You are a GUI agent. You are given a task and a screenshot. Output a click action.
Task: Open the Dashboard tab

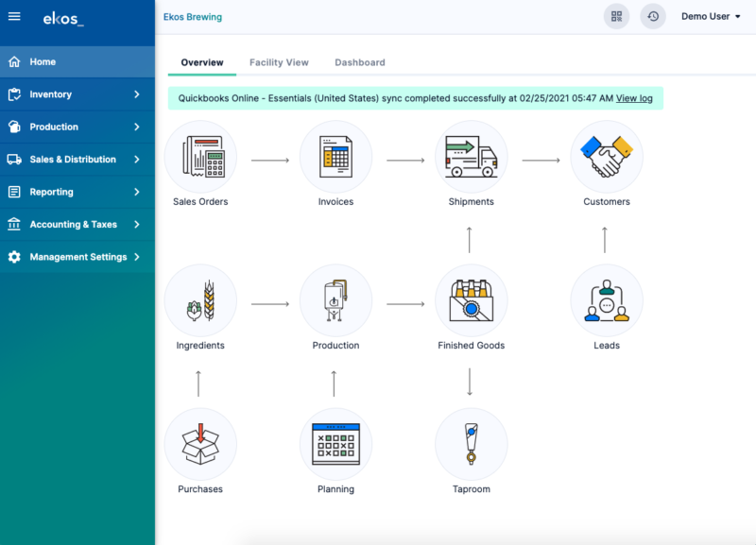359,61
